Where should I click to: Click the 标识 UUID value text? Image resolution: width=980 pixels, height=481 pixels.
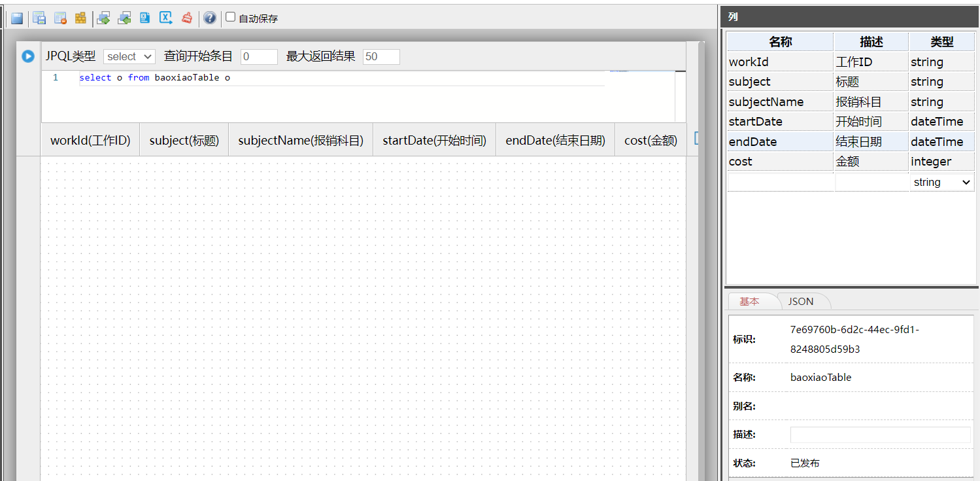[854, 340]
